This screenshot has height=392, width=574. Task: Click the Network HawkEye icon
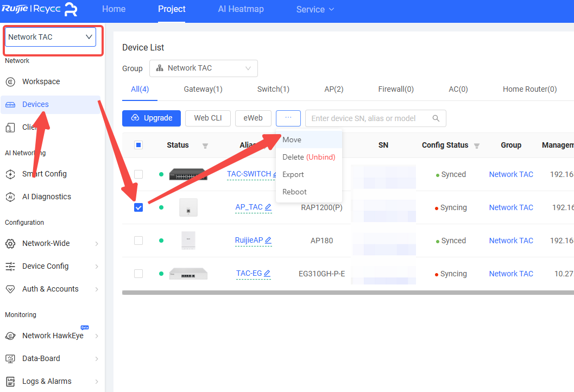coord(11,336)
